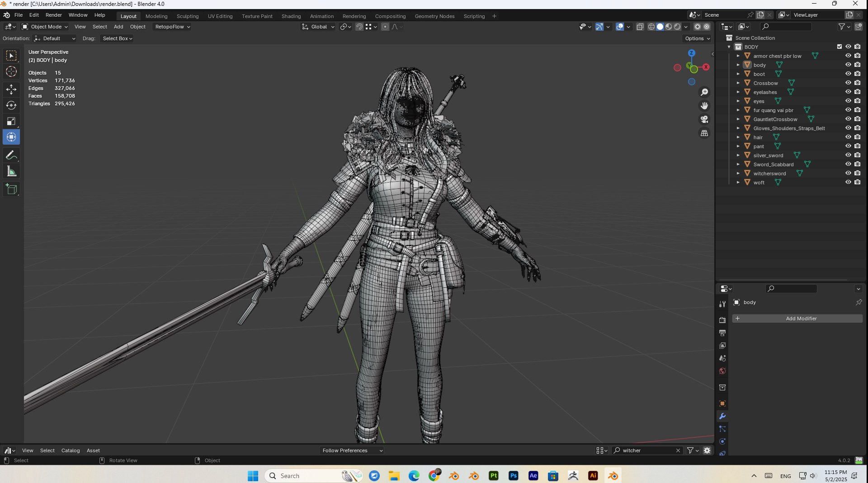Open Particles properties tab

pyautogui.click(x=722, y=429)
